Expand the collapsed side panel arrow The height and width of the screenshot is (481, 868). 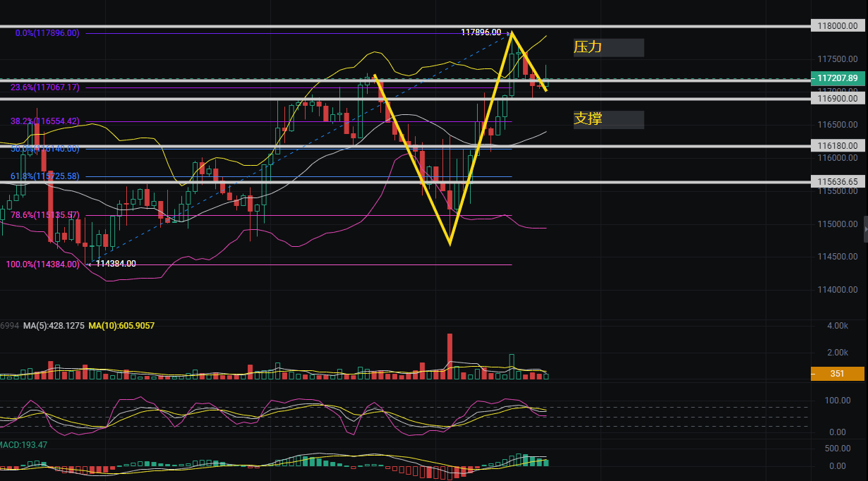865,229
